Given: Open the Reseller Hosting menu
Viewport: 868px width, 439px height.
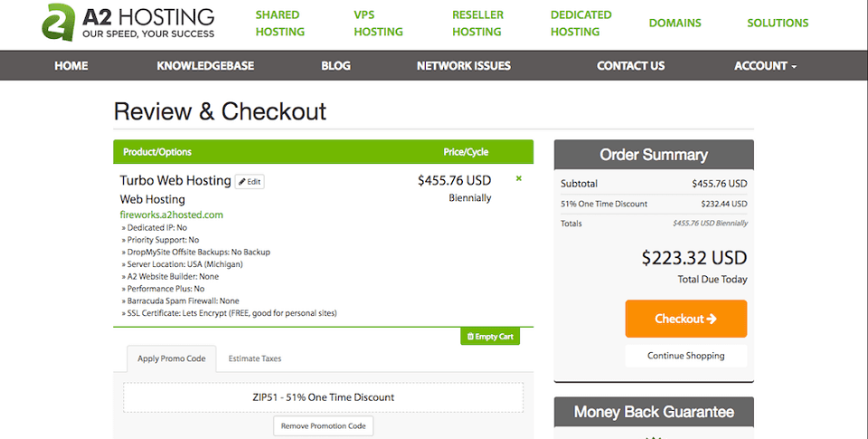Looking at the screenshot, I should 477,24.
